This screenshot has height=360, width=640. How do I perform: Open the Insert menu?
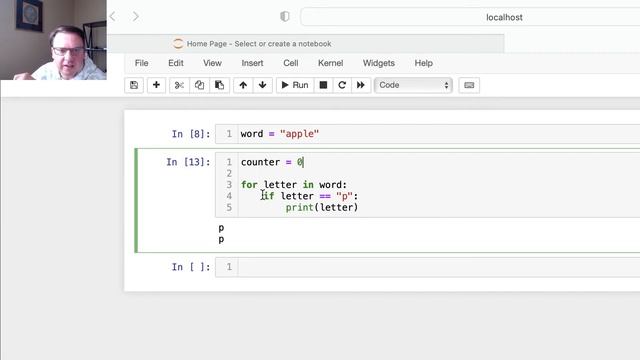[252, 63]
